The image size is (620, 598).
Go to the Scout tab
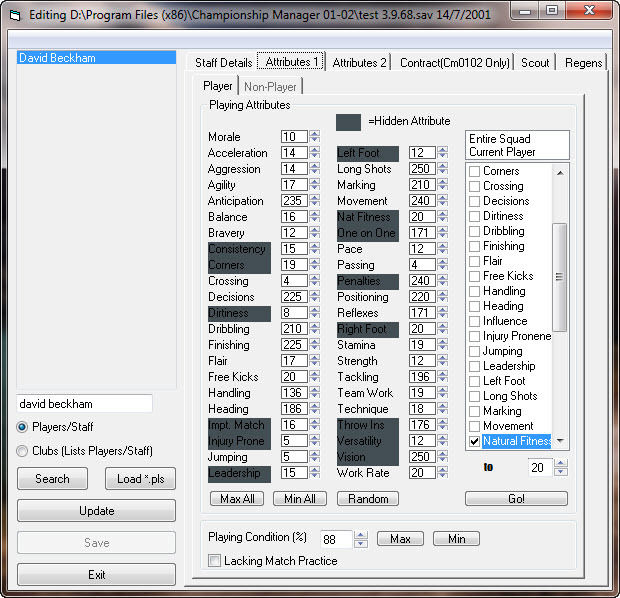535,63
